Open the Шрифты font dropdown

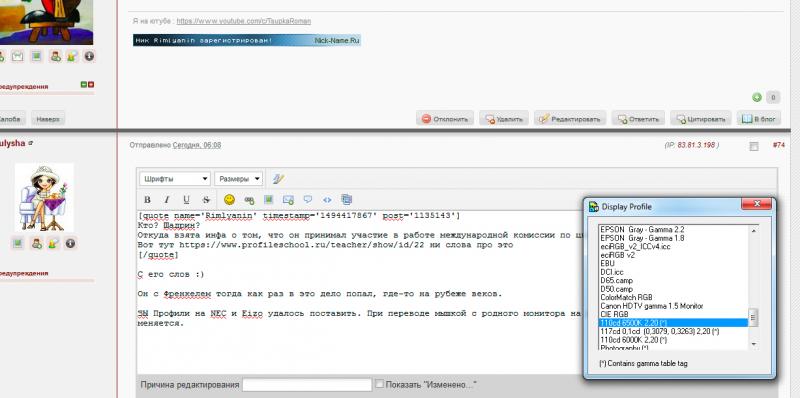175,179
